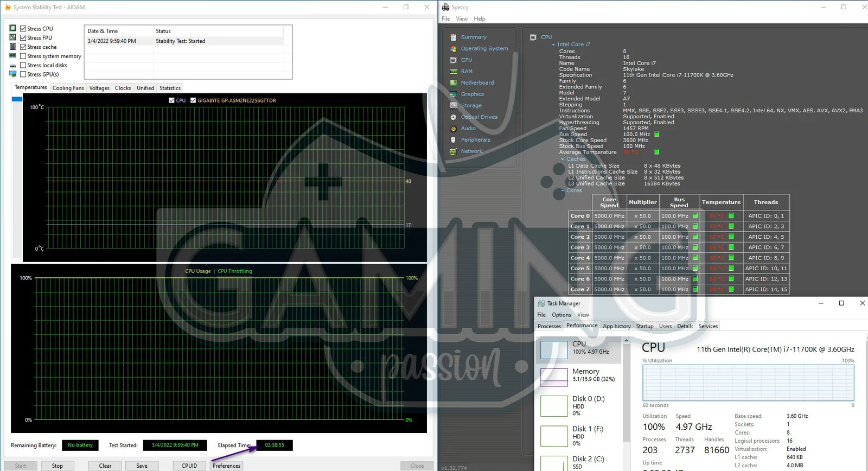Viewport: 868px width, 471px height.
Task: Collapse the Cores section in Speccy
Action: [563, 190]
